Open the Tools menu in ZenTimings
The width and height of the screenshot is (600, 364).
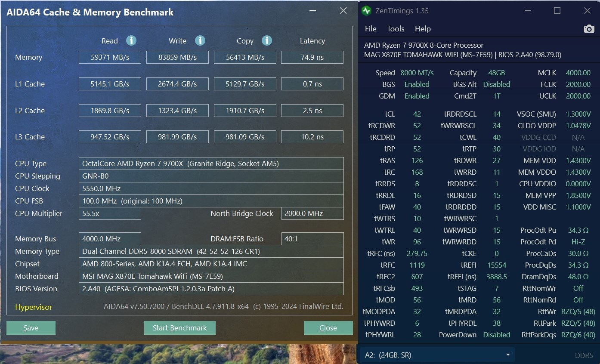point(396,29)
